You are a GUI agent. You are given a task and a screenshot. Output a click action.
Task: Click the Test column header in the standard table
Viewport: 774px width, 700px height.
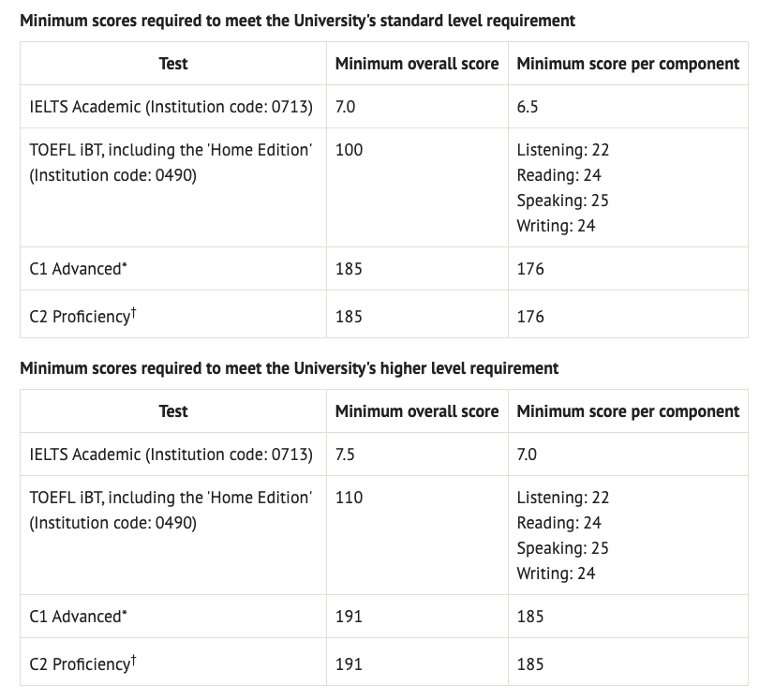click(173, 64)
